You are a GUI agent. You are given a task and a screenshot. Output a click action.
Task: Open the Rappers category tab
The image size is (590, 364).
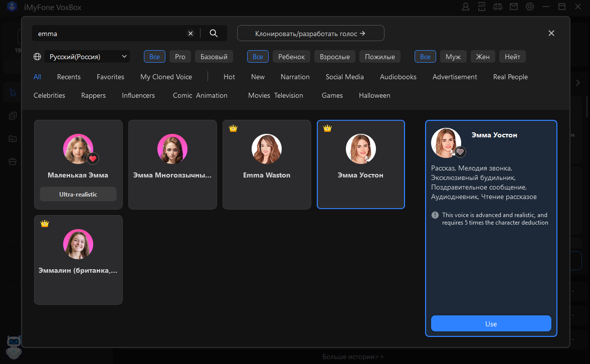point(93,95)
